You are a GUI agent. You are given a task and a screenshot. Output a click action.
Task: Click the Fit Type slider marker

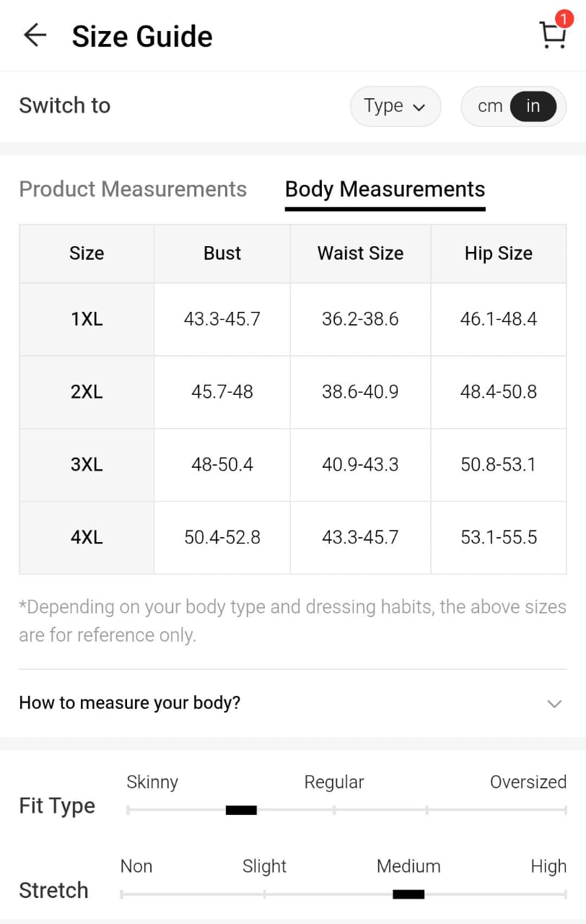click(x=241, y=810)
